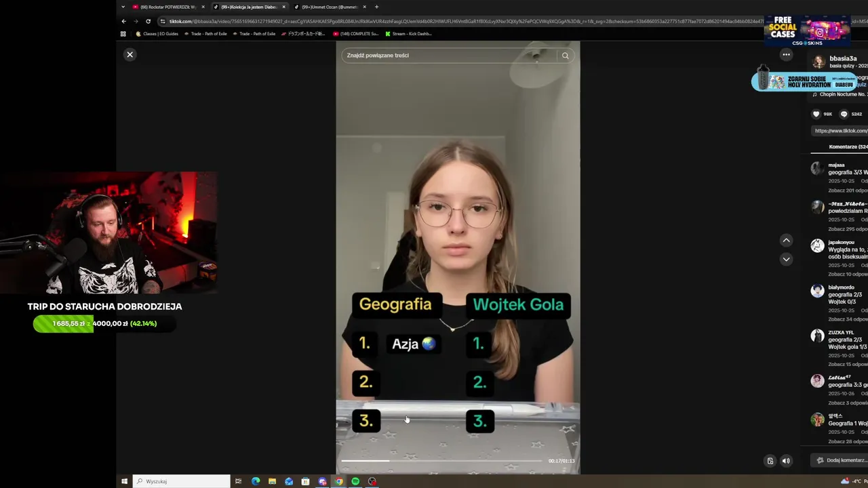Click the tiktok.com address bar URL
This screenshot has height=488, width=868.
[467, 21]
